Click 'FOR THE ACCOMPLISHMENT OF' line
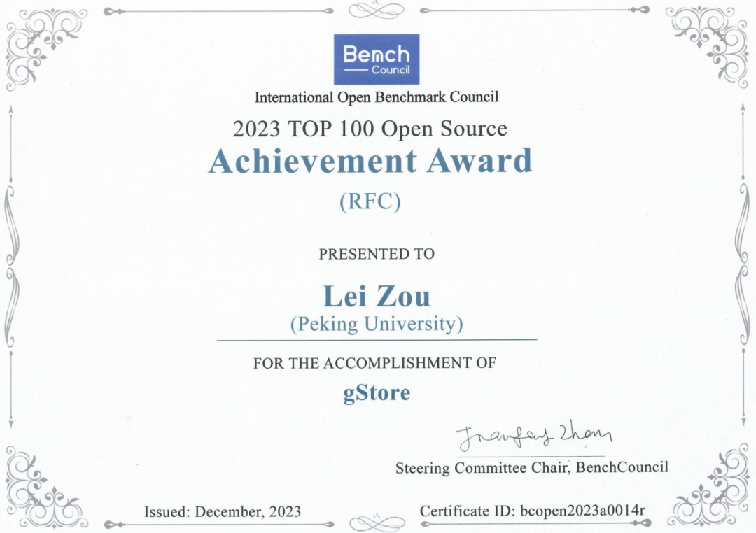Screen dimensions: 756x533 [374, 363]
